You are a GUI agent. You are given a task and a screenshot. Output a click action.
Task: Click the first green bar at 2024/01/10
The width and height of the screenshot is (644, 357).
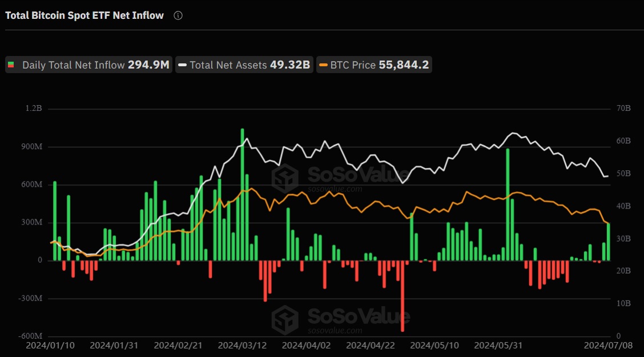point(55,221)
